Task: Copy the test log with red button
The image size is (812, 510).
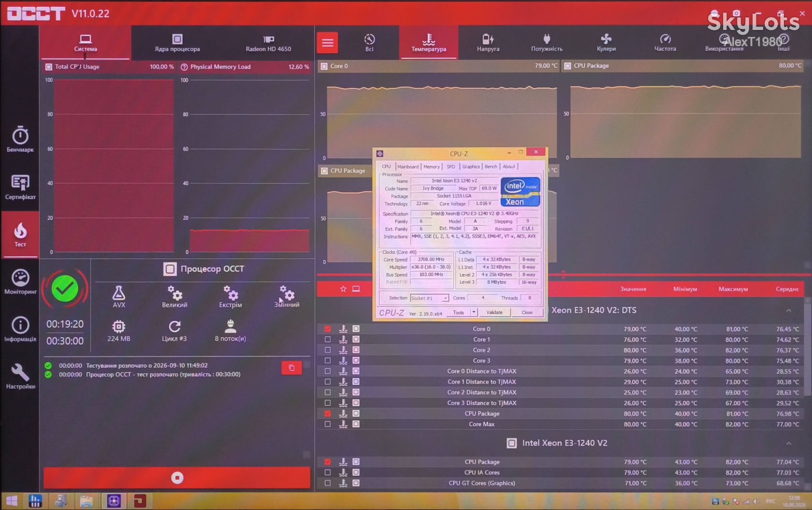Action: click(x=291, y=368)
